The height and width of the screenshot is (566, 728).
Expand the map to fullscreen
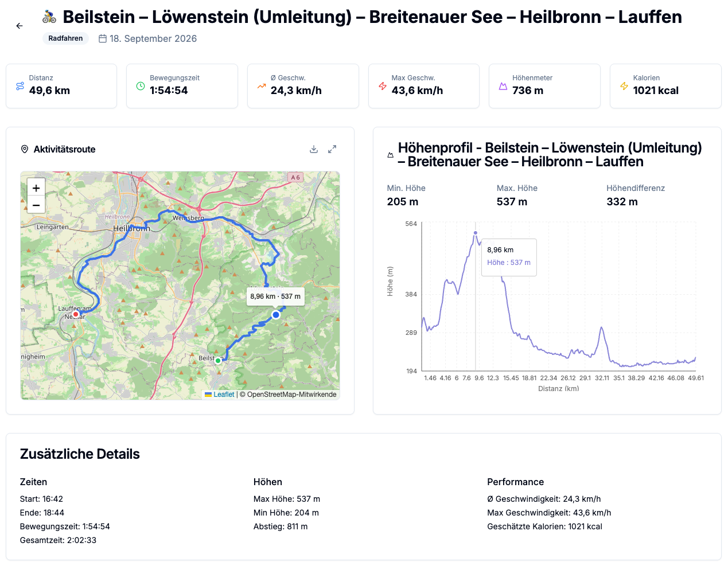pos(332,149)
